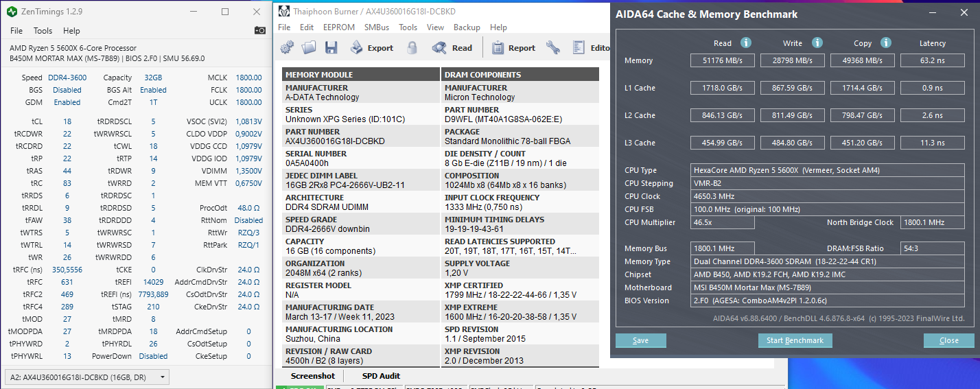Open Thaiphoon Burner Edit menu
Image resolution: width=980 pixels, height=389 pixels.
pos(307,27)
